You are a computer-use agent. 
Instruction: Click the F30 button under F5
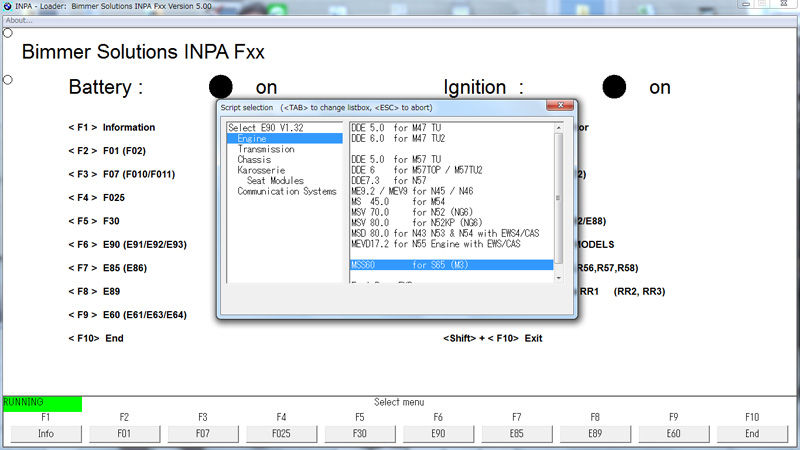pos(360,434)
